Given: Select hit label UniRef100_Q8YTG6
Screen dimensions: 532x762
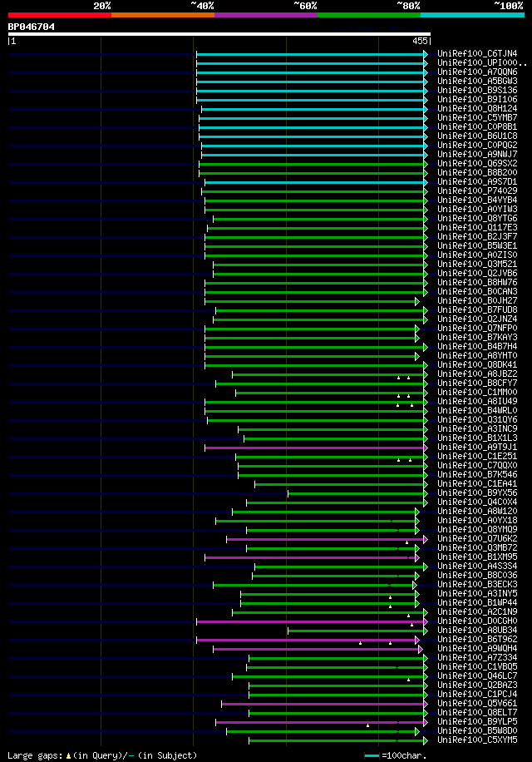Looking at the screenshot, I should (x=477, y=218).
